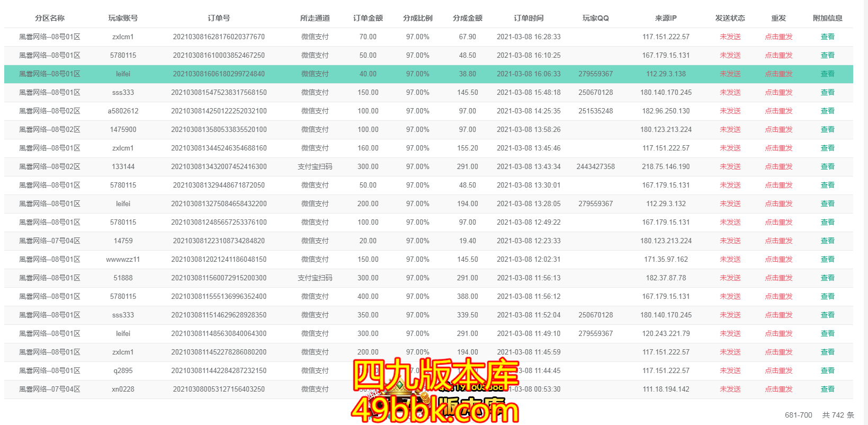Click player QQ 2443427358
868x425 pixels.
(x=595, y=167)
